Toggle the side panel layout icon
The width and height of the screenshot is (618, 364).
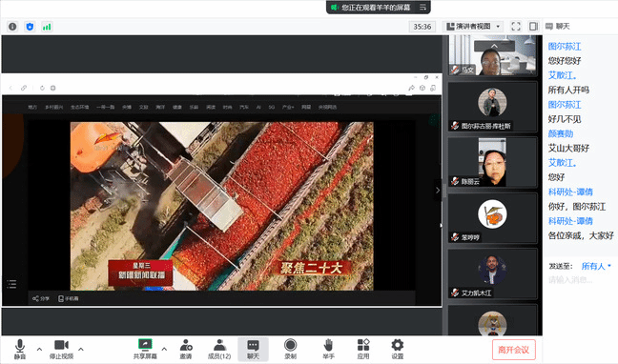coord(534,26)
